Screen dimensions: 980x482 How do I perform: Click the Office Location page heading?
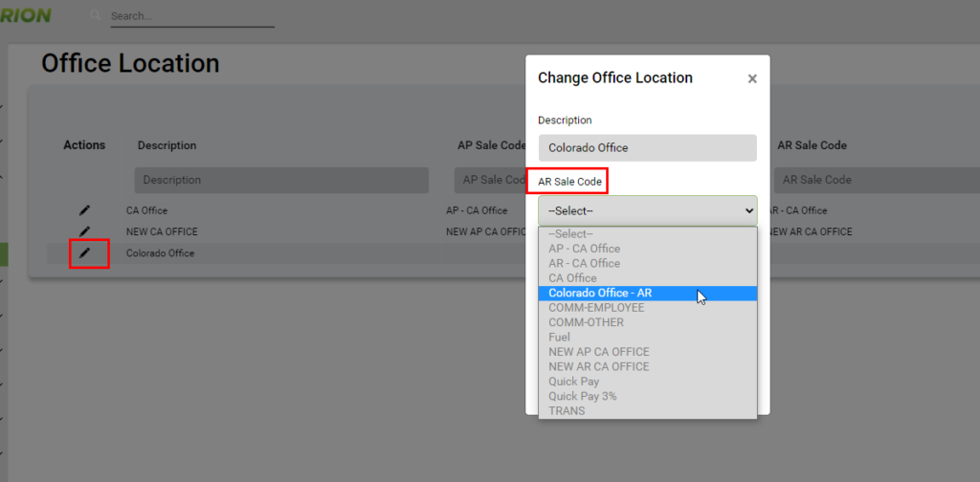click(x=130, y=64)
